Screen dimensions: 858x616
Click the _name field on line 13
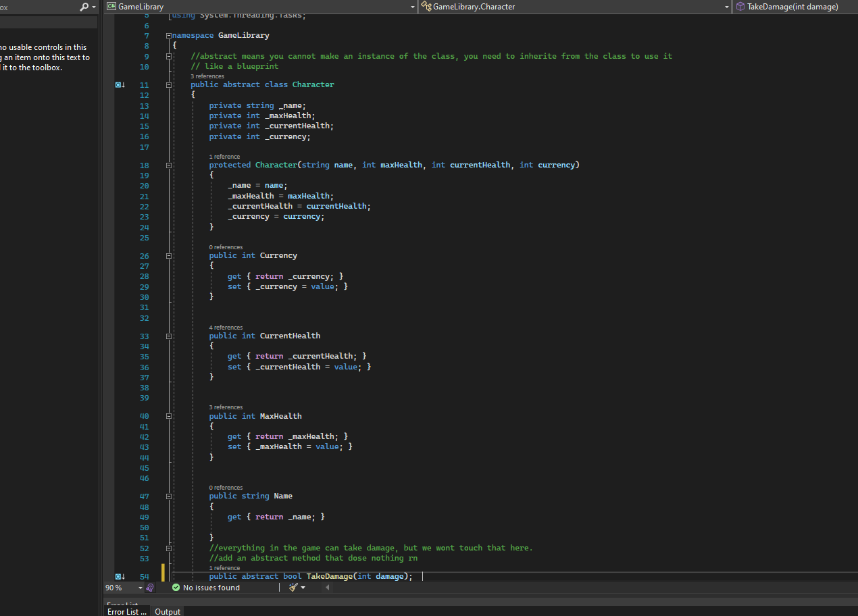[292, 106]
